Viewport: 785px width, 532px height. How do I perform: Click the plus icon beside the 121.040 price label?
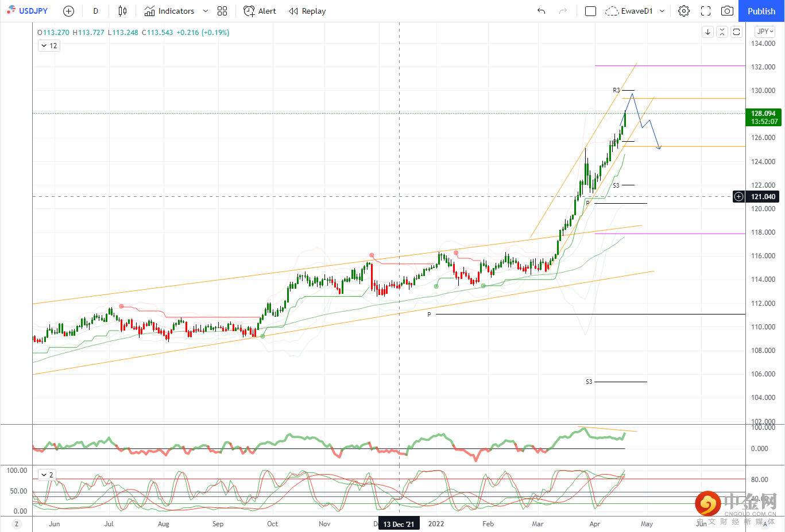(738, 197)
